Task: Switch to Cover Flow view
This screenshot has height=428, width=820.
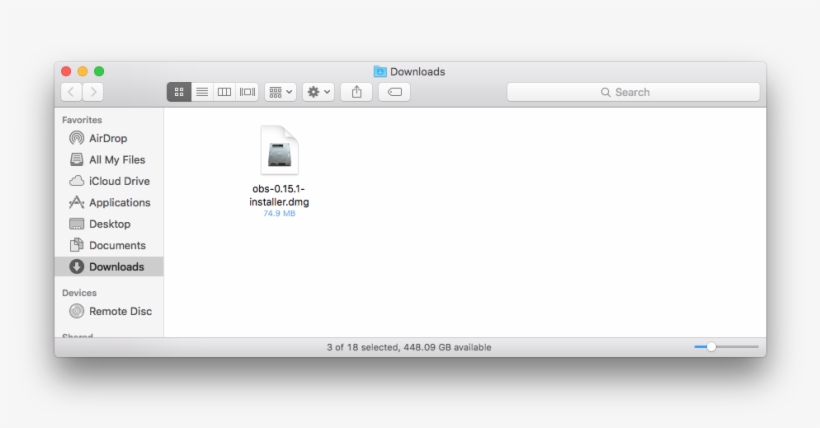Action: pyautogui.click(x=247, y=92)
